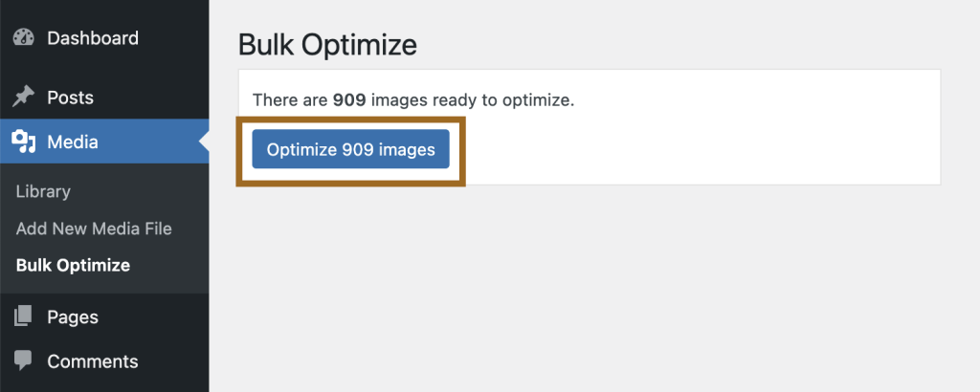Go to the Posts menu label

point(70,98)
